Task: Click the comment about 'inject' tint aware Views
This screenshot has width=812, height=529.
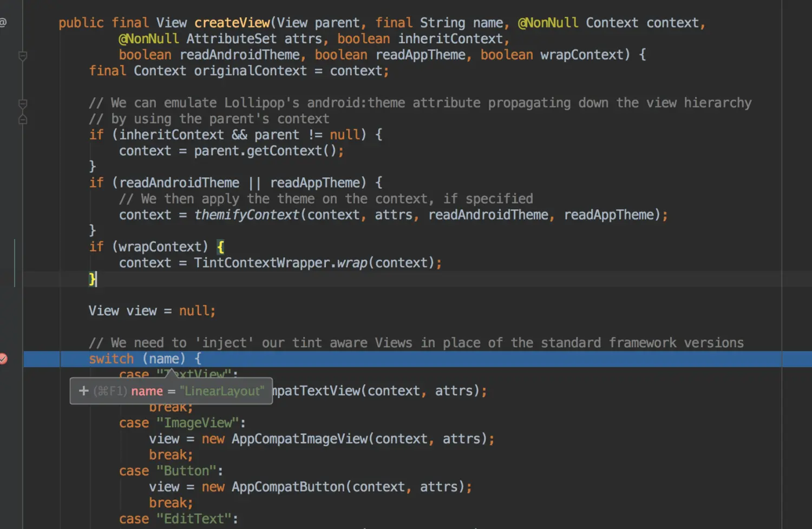Action: [x=416, y=343]
